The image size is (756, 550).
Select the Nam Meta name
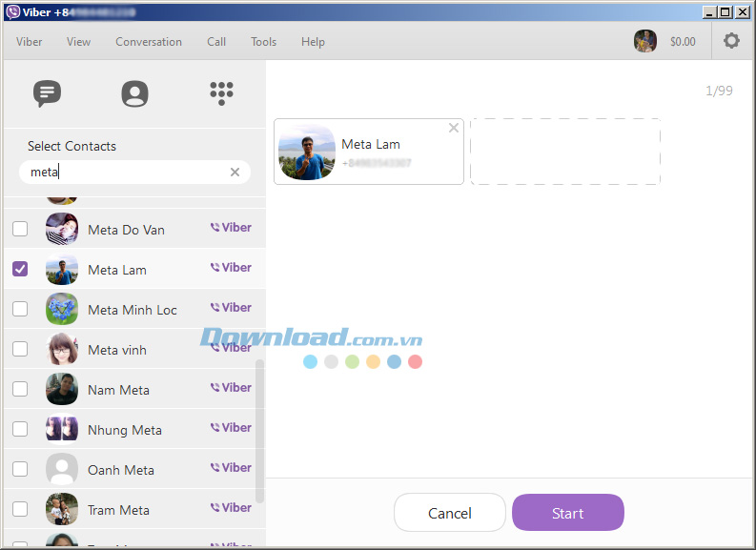118,390
